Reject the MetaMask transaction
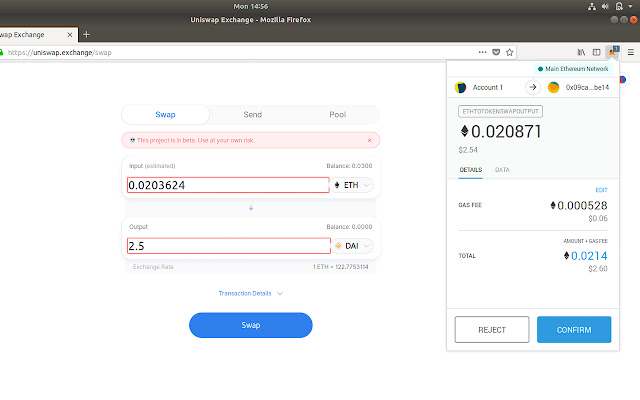 (x=492, y=329)
